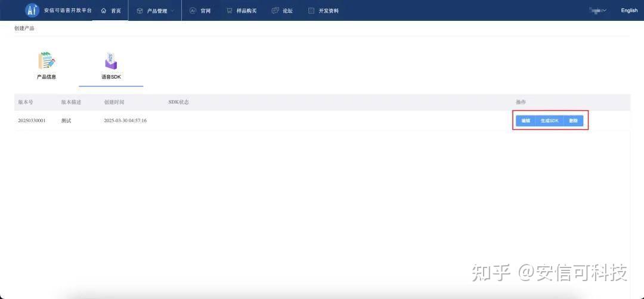Click the 版本号 column header
Screen dimensions: 644x299
pos(26,102)
